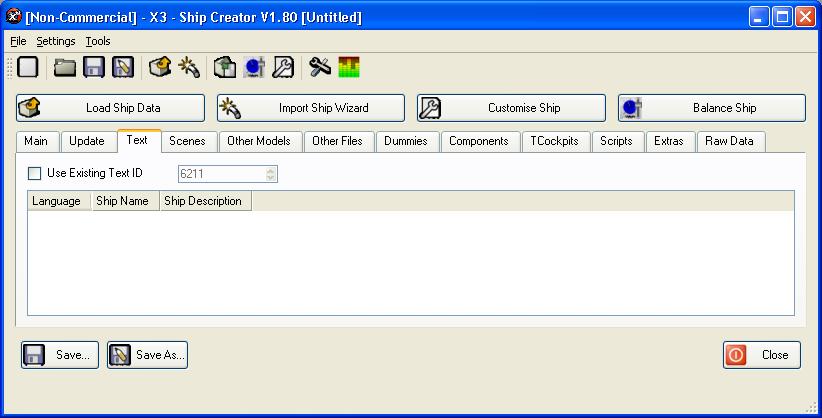Click the Balance Ship blue orb toolbar icon
Viewport: 822px width, 418px height.
[254, 68]
